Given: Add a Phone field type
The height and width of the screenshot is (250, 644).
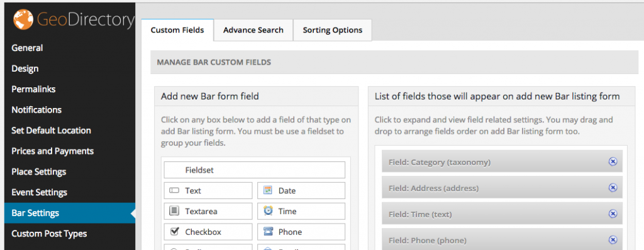Looking at the screenshot, I should coord(301,232).
